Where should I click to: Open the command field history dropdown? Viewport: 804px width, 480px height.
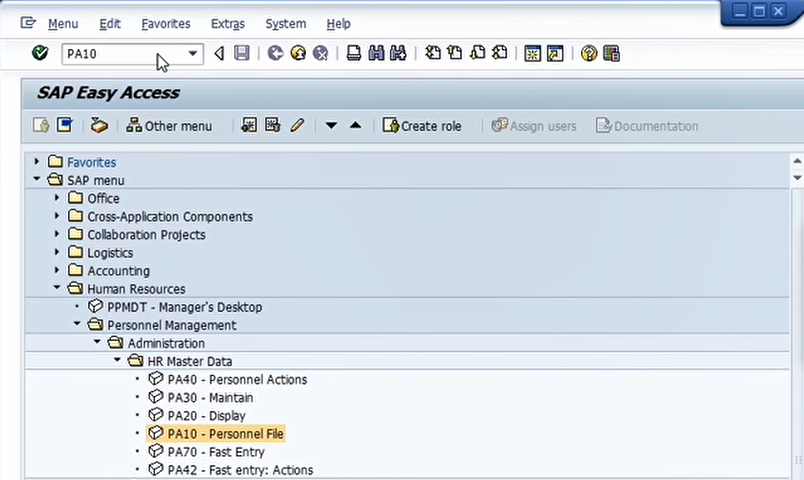(x=193, y=53)
